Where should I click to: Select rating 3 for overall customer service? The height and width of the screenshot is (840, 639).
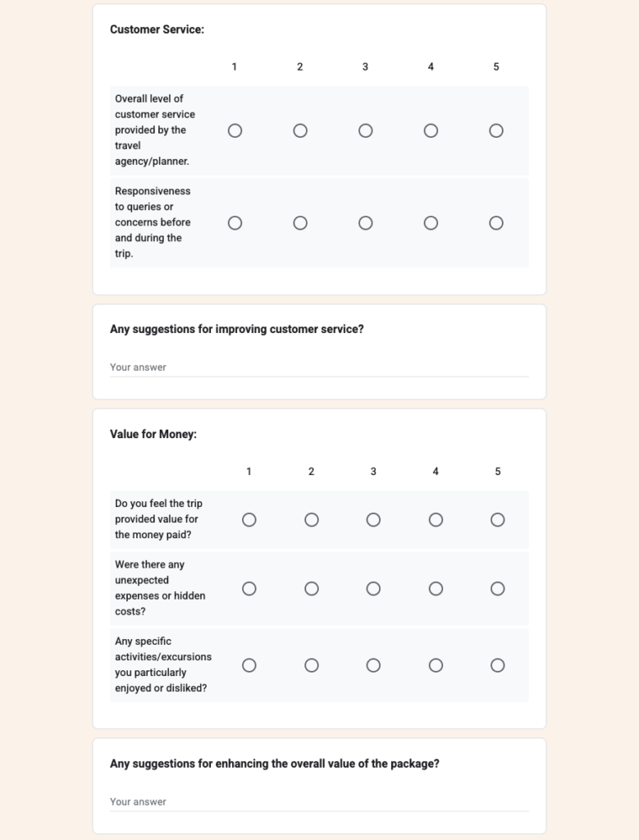(365, 130)
